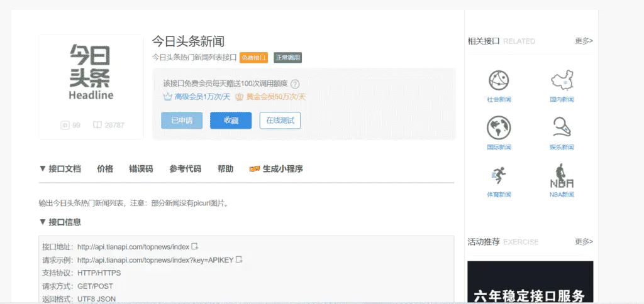Viewport: 644px width, 304px height.
Task: Click the 体育新闻 text link
Action: (499, 195)
